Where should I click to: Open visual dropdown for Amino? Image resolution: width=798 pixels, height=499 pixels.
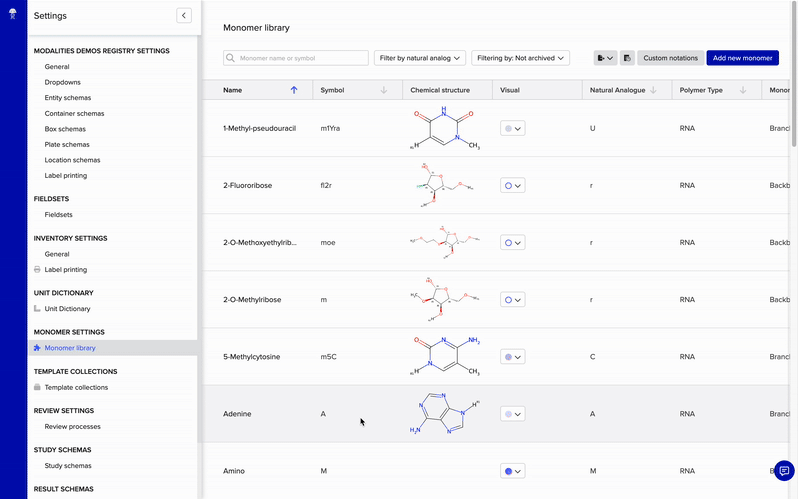click(x=512, y=471)
